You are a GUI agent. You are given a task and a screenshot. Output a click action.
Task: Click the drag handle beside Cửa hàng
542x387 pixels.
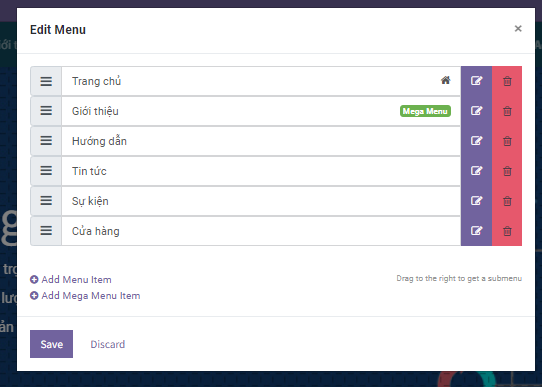(46, 231)
